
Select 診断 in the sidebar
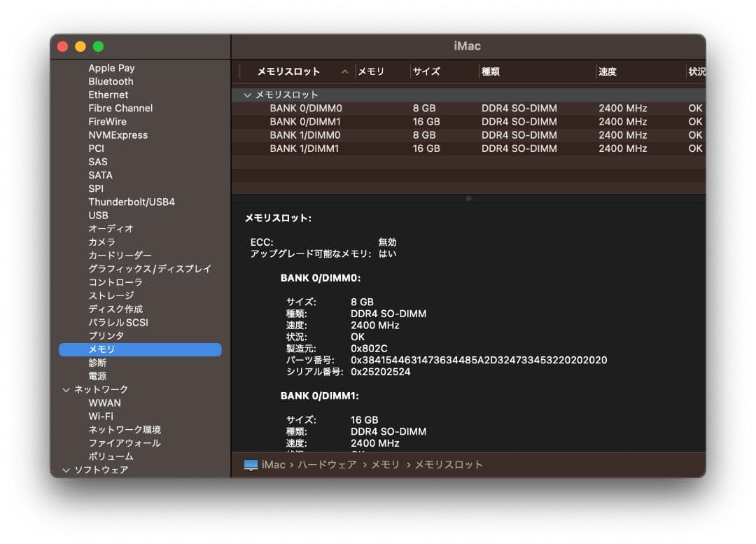[99, 363]
